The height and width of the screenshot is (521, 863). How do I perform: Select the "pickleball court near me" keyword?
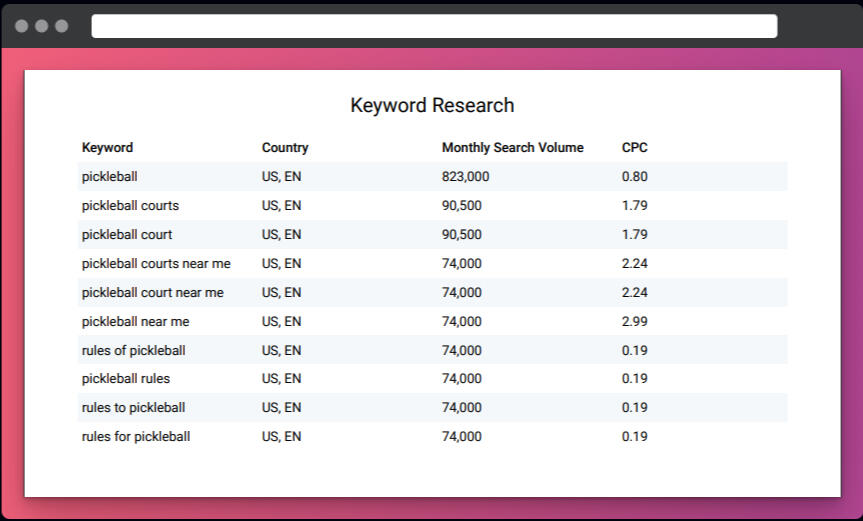point(153,293)
